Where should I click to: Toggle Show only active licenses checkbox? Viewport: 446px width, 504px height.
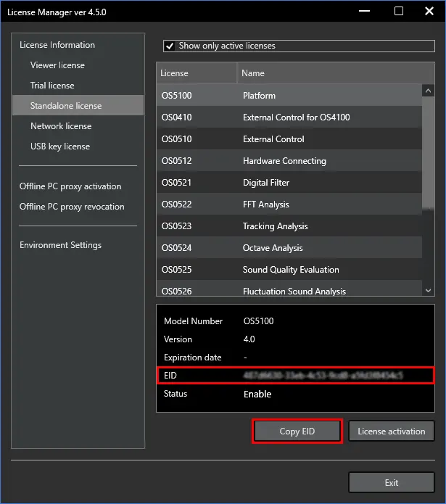(x=170, y=46)
